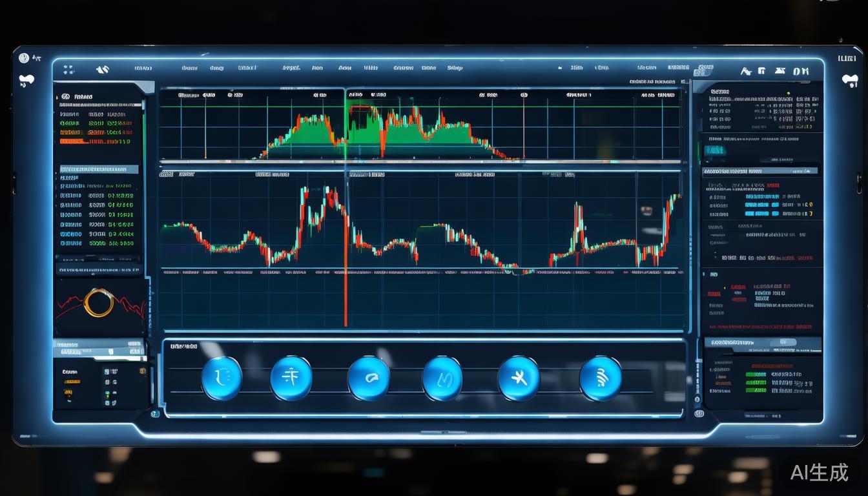Click the fourth blue round button with triangular glyph
868x496 pixels.
click(442, 378)
